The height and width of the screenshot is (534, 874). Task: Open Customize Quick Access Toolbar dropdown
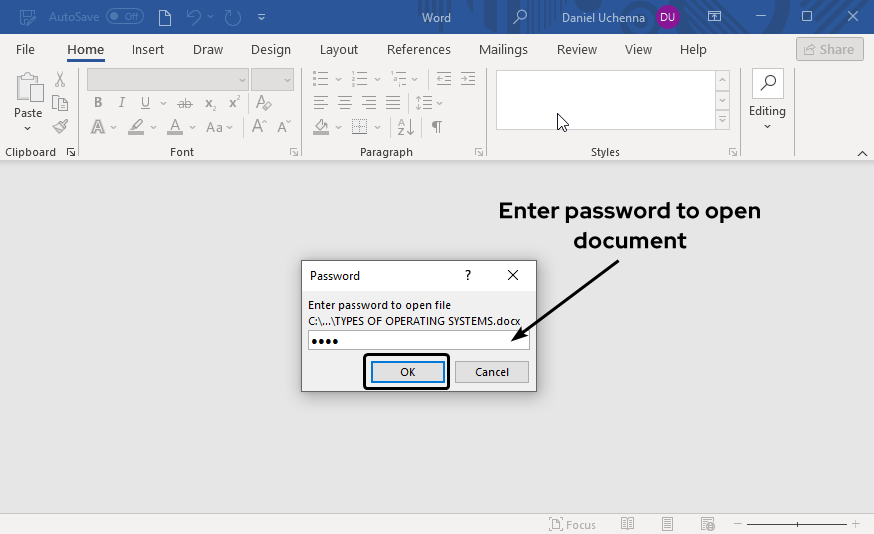pyautogui.click(x=261, y=17)
